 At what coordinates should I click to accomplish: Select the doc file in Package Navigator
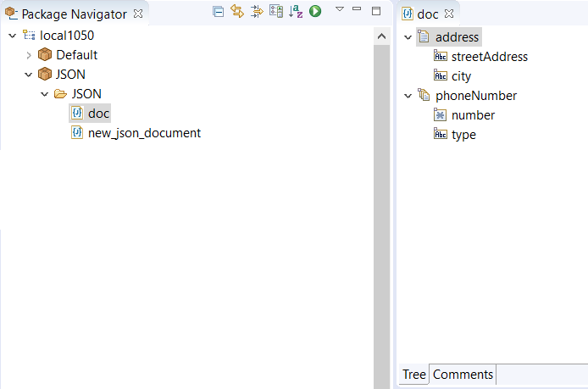pos(98,114)
